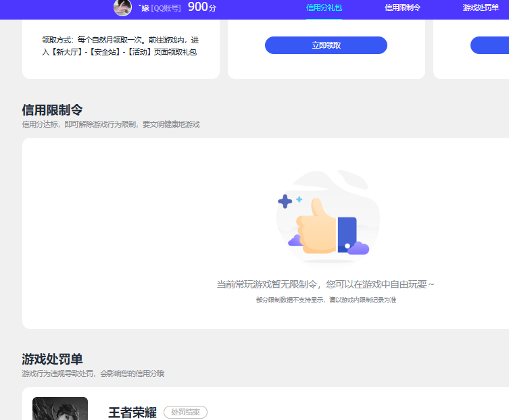Click the 领取方式 instructions text
This screenshot has width=509, height=420.
tap(120, 46)
